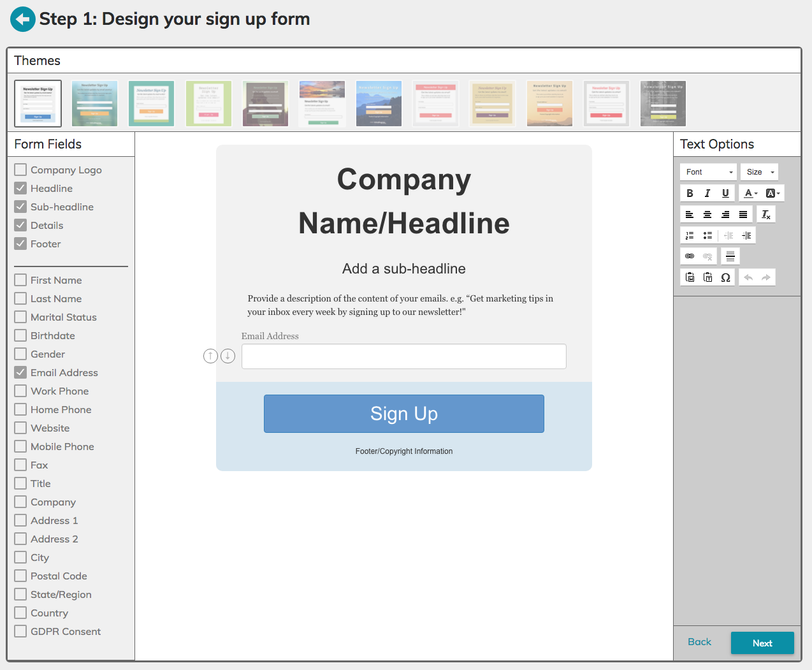Open the Font dropdown

click(x=707, y=171)
